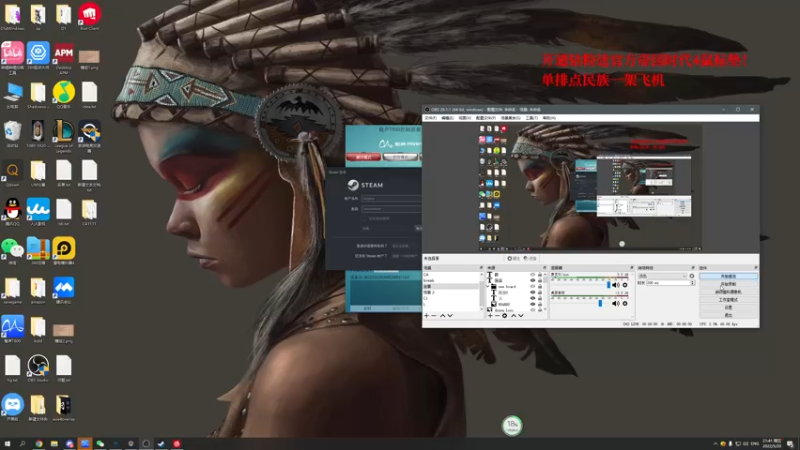Screen dimensions: 800x450
Task: Open the first mixer channel's gear settings
Action: click(625, 285)
